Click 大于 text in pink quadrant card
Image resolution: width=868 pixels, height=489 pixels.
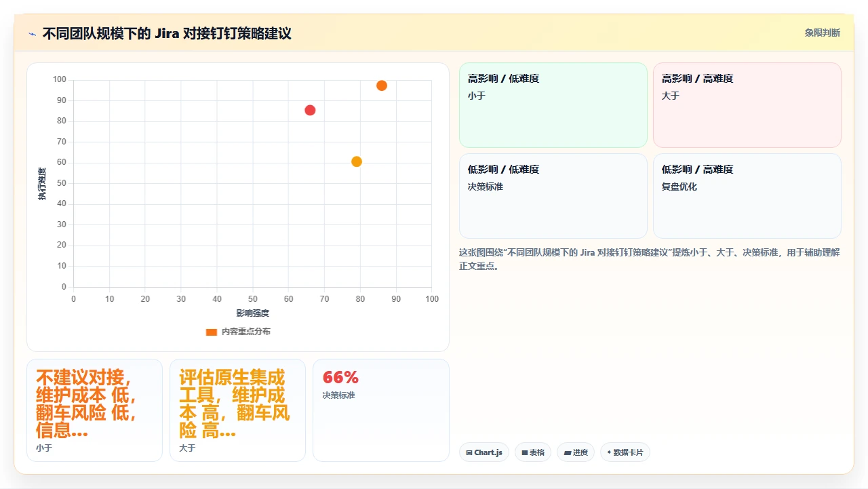(671, 96)
